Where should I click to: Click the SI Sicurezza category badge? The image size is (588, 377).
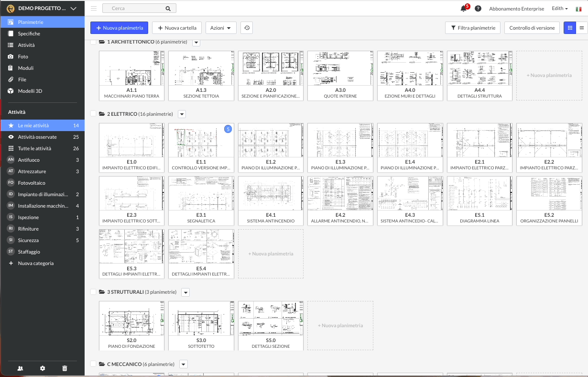point(11,240)
